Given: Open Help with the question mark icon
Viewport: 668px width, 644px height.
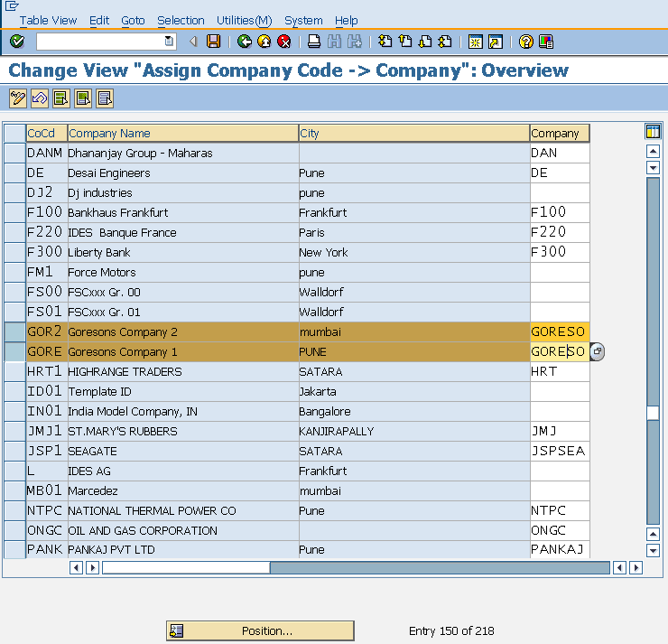Looking at the screenshot, I should pos(526,42).
